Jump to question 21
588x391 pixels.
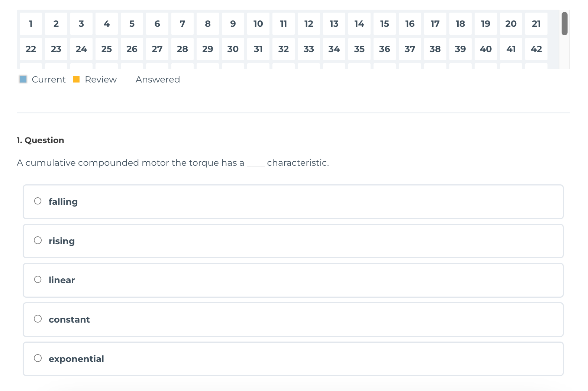click(536, 24)
